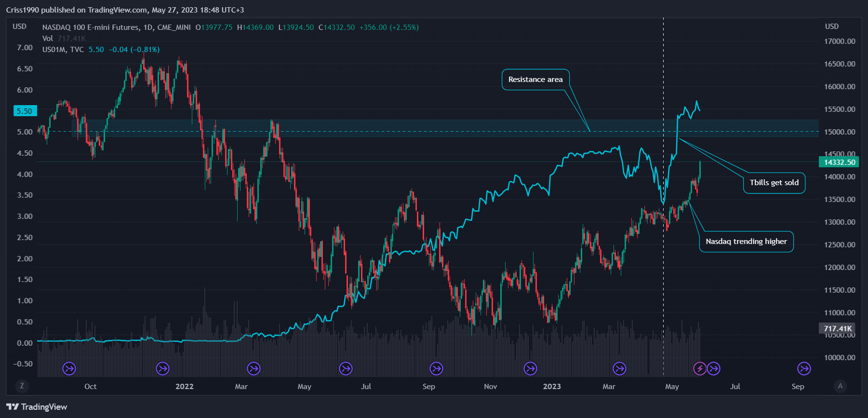868x418 pixels.
Task: Click the high value H14369.00
Action: point(255,27)
